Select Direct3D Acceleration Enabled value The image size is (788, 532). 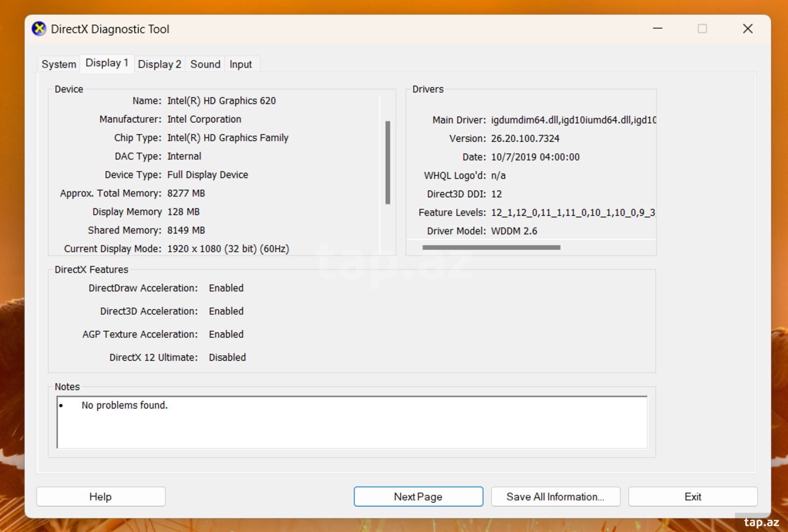pos(226,311)
